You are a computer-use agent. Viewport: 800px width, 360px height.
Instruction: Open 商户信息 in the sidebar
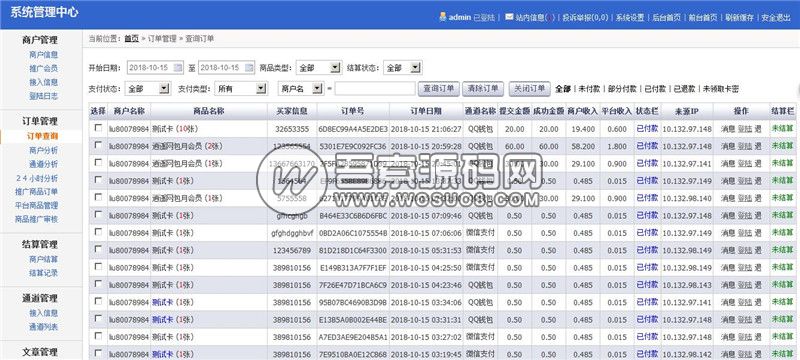point(43,55)
